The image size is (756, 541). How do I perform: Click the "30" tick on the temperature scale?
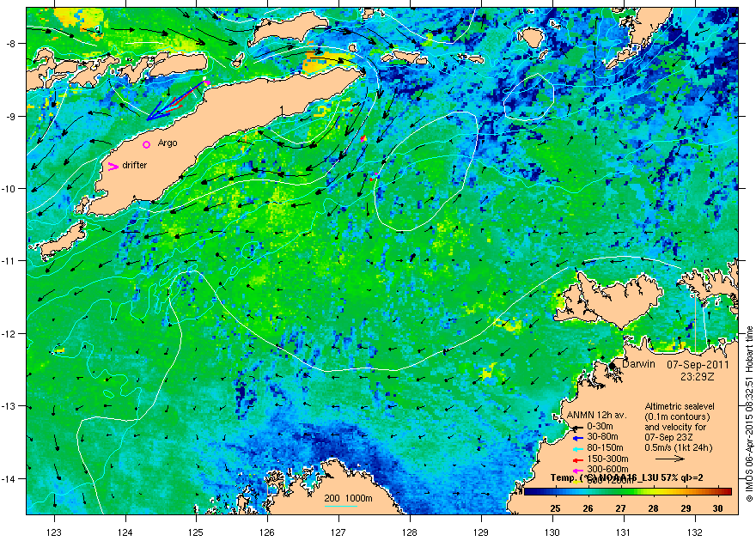(x=718, y=508)
